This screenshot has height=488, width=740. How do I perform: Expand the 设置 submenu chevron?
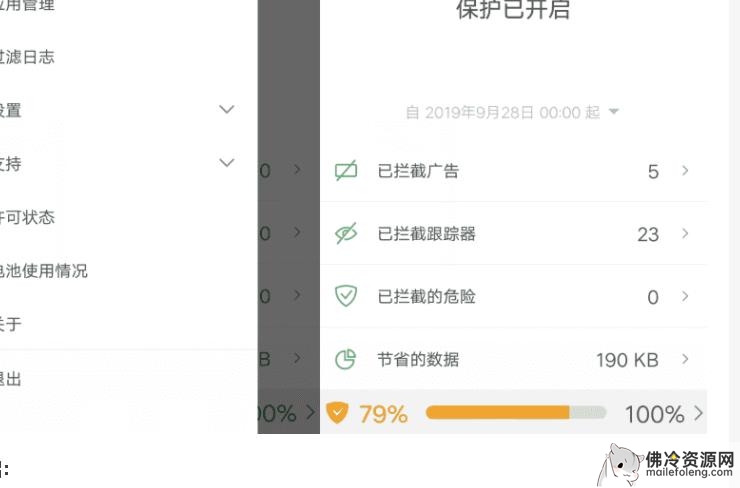coord(227,109)
